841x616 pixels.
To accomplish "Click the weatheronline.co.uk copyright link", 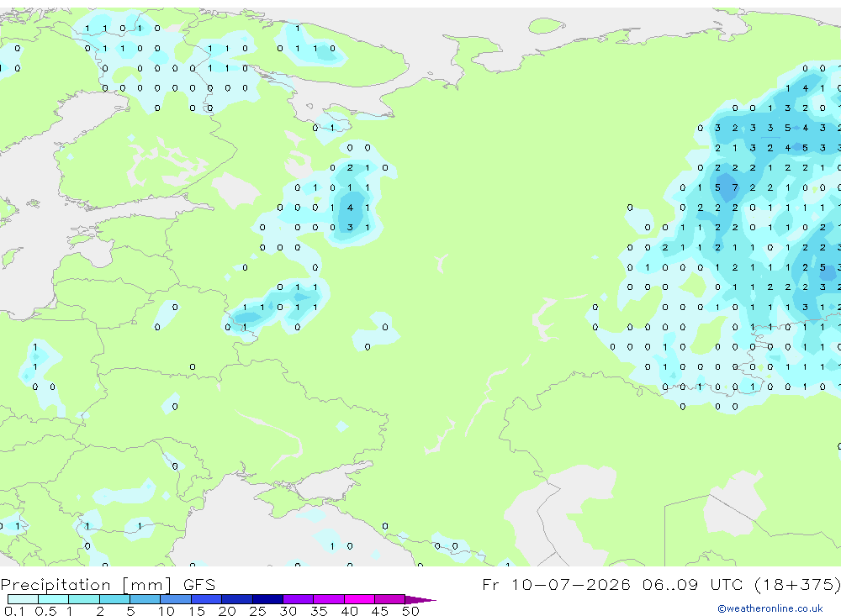I will (x=770, y=608).
